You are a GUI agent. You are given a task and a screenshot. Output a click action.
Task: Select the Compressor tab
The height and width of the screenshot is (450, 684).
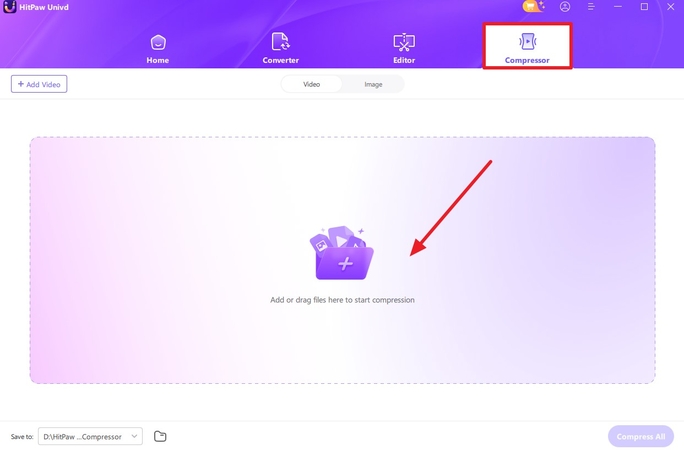(x=527, y=46)
